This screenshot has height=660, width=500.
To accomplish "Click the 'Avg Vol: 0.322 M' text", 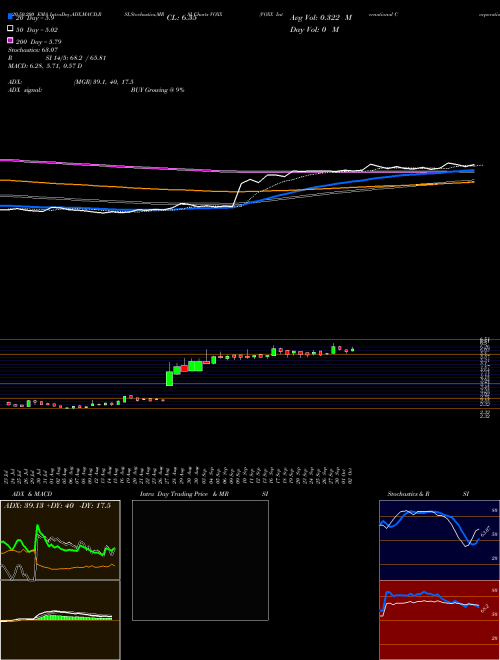I will click(321, 18).
